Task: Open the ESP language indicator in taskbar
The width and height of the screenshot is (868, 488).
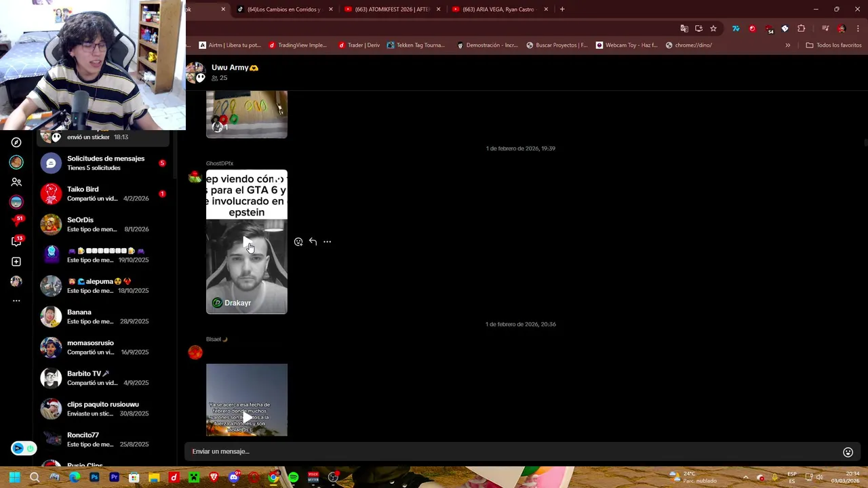Action: click(792, 477)
